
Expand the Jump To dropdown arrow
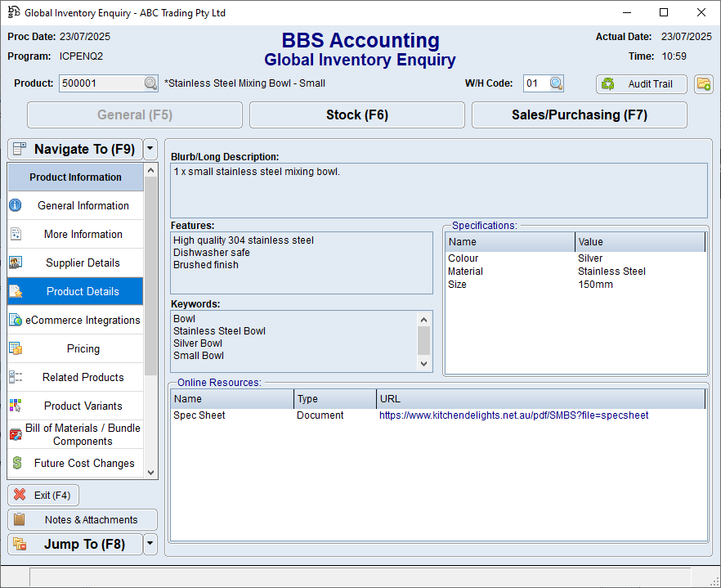click(150, 545)
